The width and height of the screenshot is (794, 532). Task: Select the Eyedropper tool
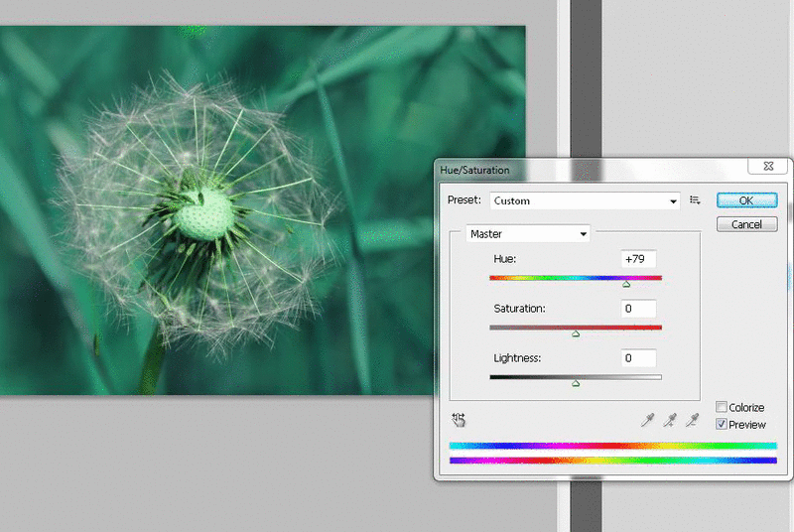pos(647,420)
